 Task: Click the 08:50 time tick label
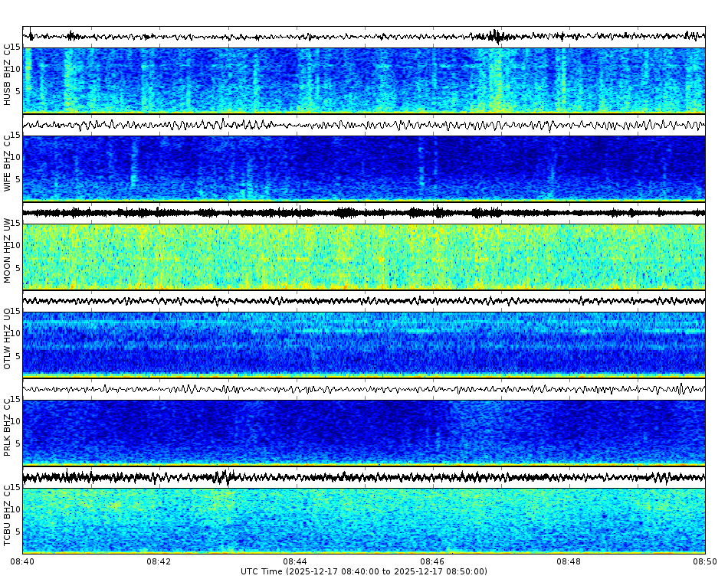pos(703,561)
